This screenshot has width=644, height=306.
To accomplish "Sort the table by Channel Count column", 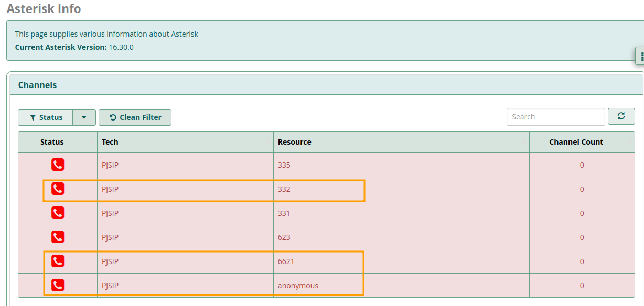I will (582, 142).
